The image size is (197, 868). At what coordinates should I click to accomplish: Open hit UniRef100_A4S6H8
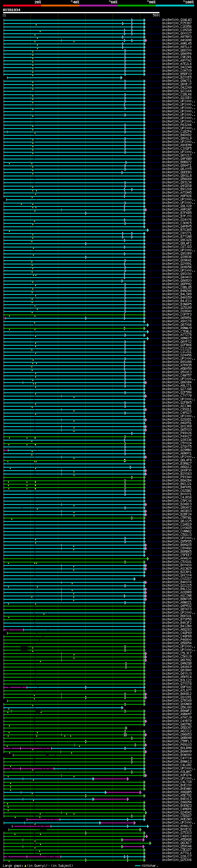click(177, 40)
